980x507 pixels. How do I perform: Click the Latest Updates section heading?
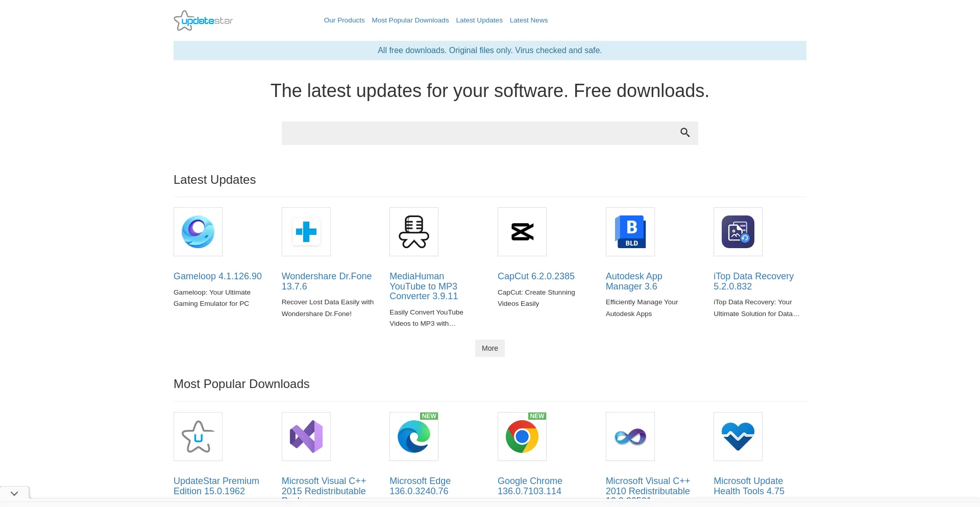(x=214, y=180)
